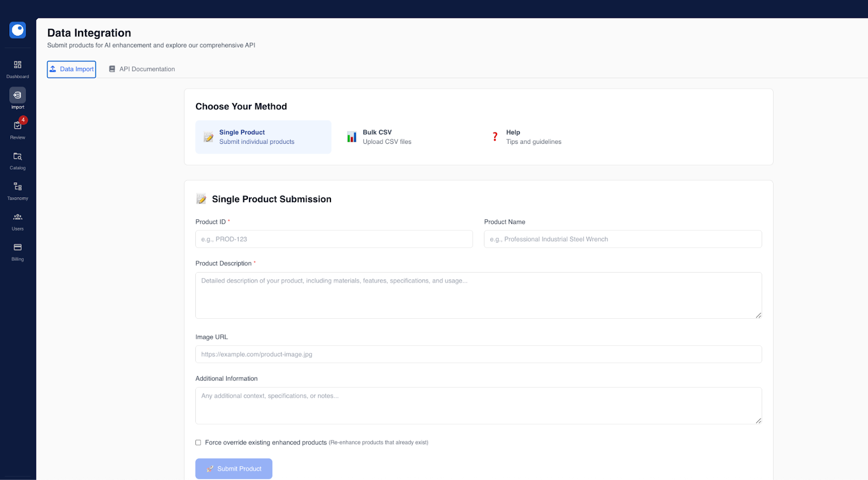Open the Users sidebar icon
868x480 pixels.
17,220
